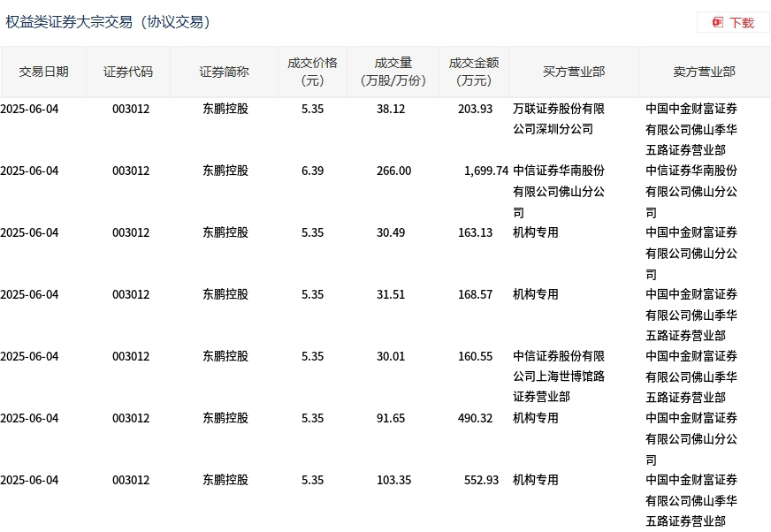Click buyer 中信证券华南股份有限公司佛山分公司
Image resolution: width=771 pixels, height=532 pixels.
pyautogui.click(x=559, y=191)
